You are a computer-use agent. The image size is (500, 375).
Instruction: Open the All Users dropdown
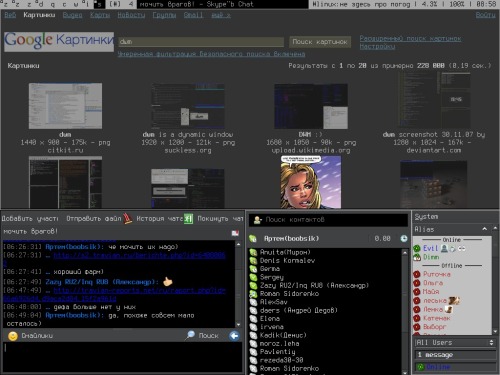(x=455, y=343)
